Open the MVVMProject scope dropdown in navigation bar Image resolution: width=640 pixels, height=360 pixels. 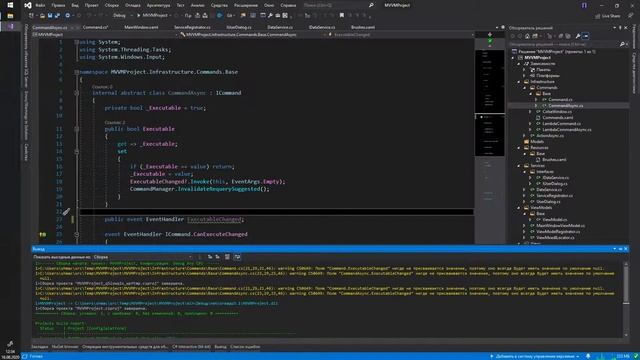(104, 35)
